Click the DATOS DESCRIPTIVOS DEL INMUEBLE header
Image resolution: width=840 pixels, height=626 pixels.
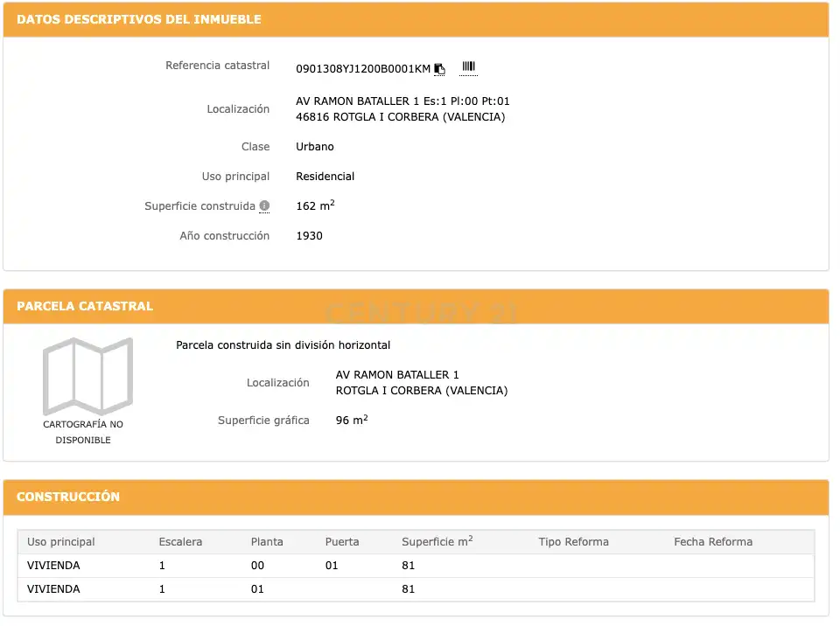tap(416, 20)
